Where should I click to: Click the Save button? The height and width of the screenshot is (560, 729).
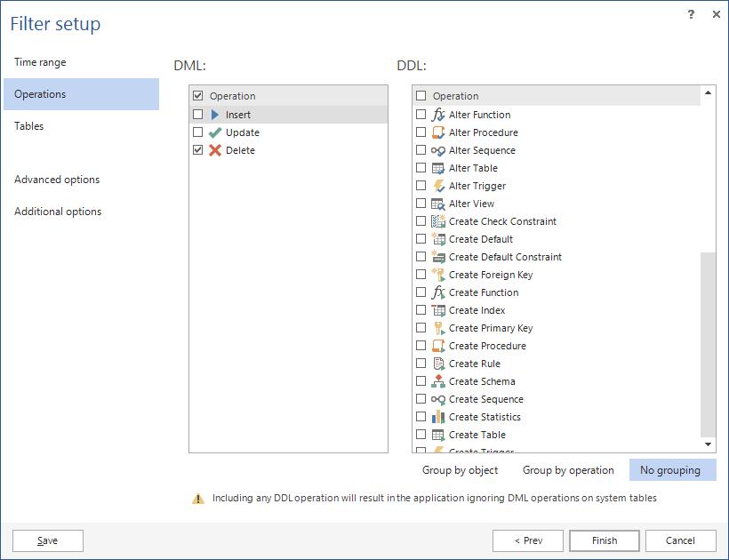point(46,540)
